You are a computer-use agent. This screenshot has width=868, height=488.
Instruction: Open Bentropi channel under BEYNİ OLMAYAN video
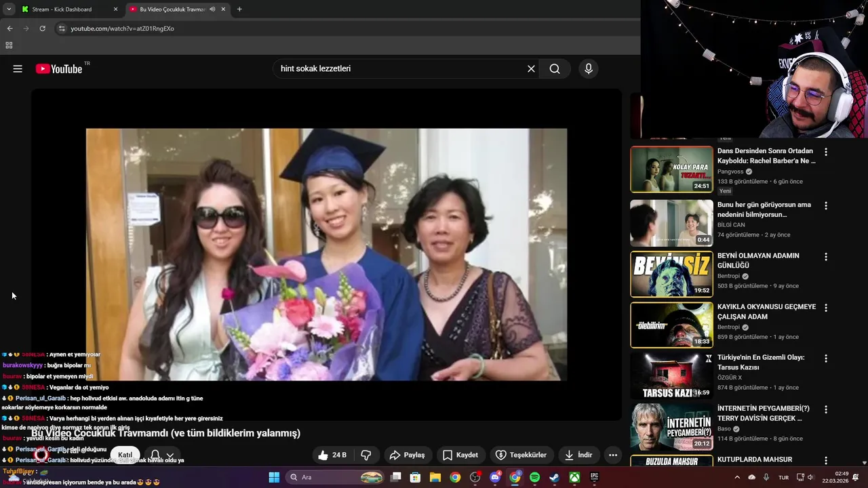tap(729, 276)
